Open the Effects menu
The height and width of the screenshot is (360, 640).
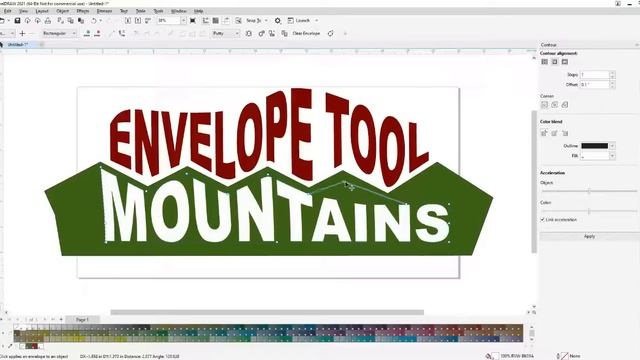pos(83,11)
